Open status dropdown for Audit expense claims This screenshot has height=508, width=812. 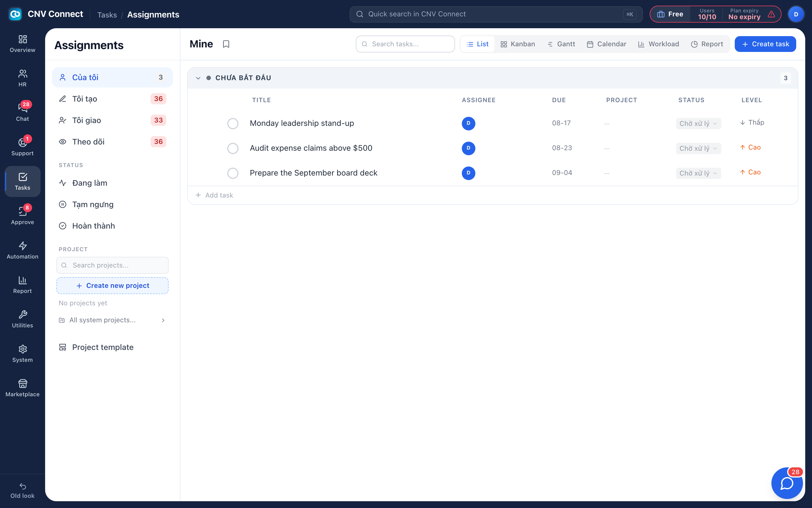(x=698, y=148)
